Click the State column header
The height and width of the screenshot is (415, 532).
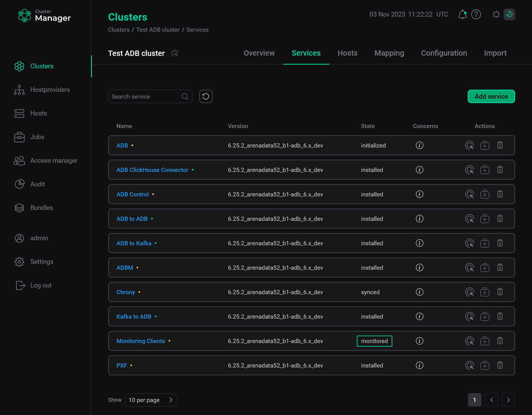[x=368, y=126]
